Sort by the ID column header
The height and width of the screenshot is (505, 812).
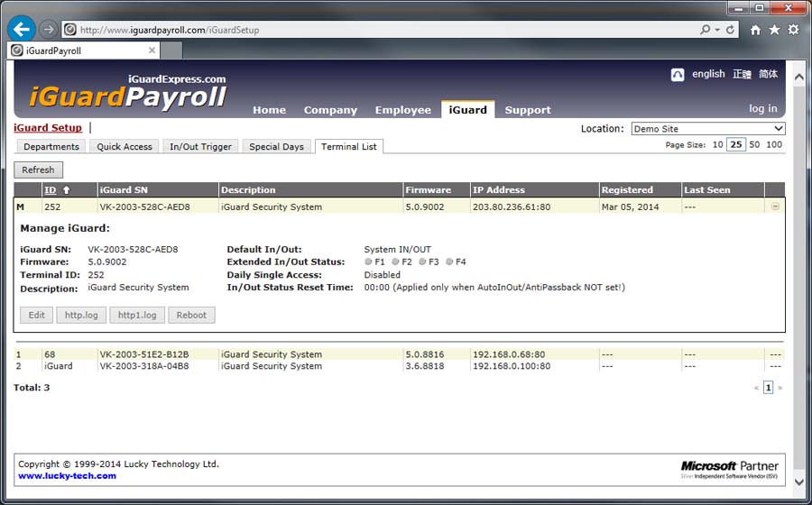click(51, 190)
